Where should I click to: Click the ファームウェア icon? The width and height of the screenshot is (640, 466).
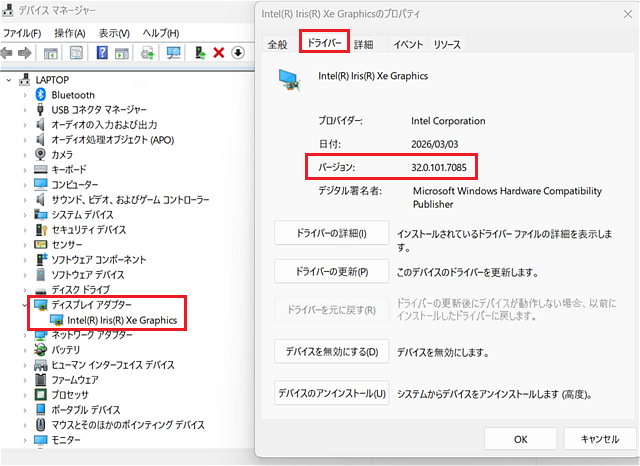[40, 379]
